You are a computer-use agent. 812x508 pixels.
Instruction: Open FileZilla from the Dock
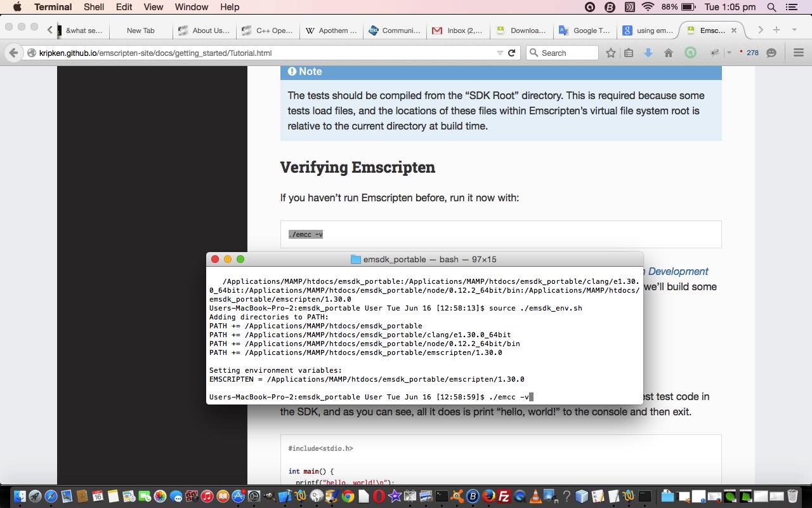[x=504, y=497]
